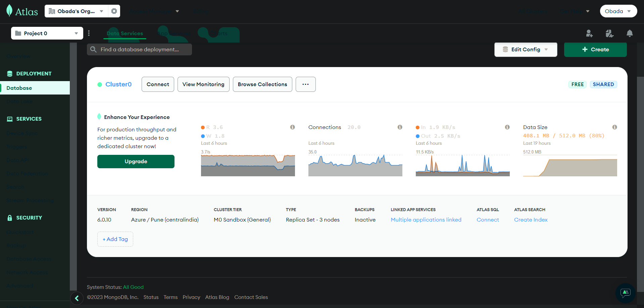644x308 pixels.
Task: Open the Cluster0 cluster link
Action: [x=118, y=84]
